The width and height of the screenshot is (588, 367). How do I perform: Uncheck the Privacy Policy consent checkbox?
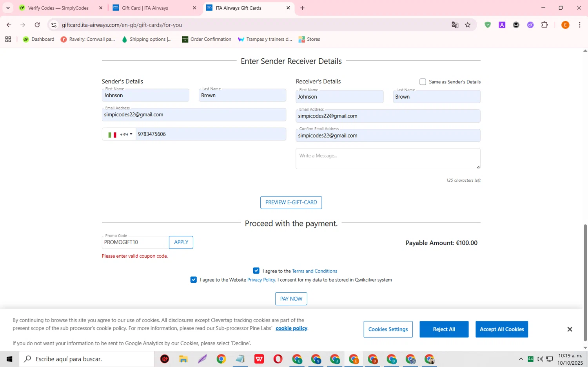coord(194,280)
